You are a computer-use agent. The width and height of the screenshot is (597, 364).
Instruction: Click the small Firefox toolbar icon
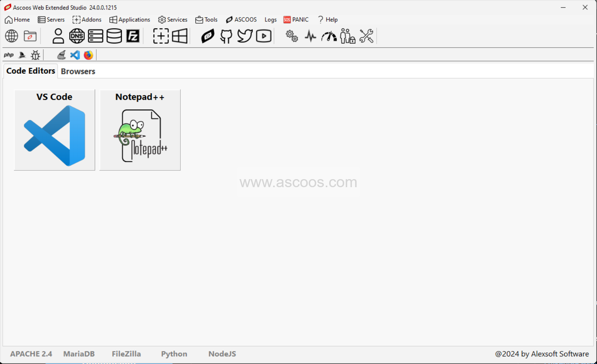click(88, 55)
